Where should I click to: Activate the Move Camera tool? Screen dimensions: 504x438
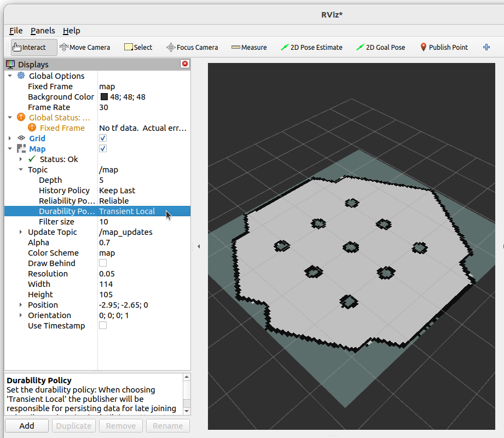(x=85, y=47)
